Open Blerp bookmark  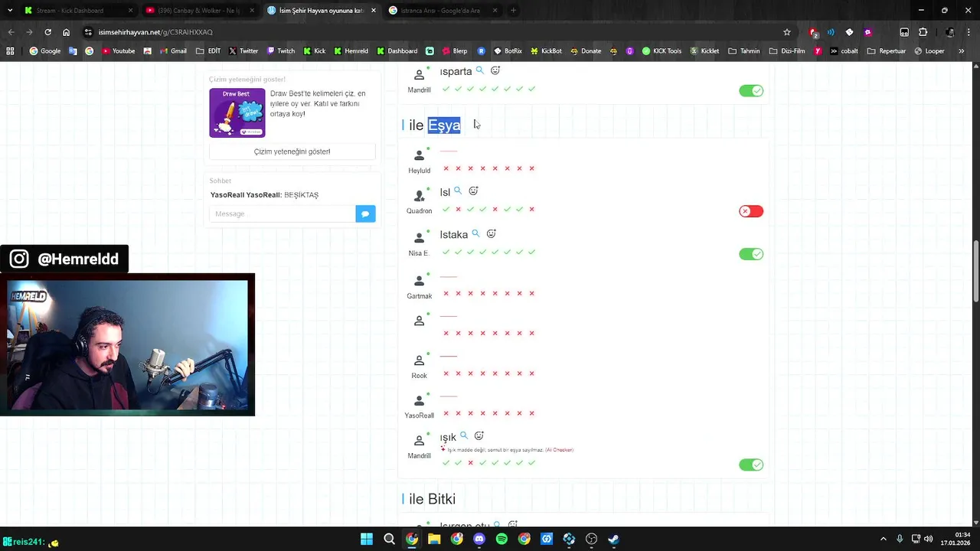(454, 51)
